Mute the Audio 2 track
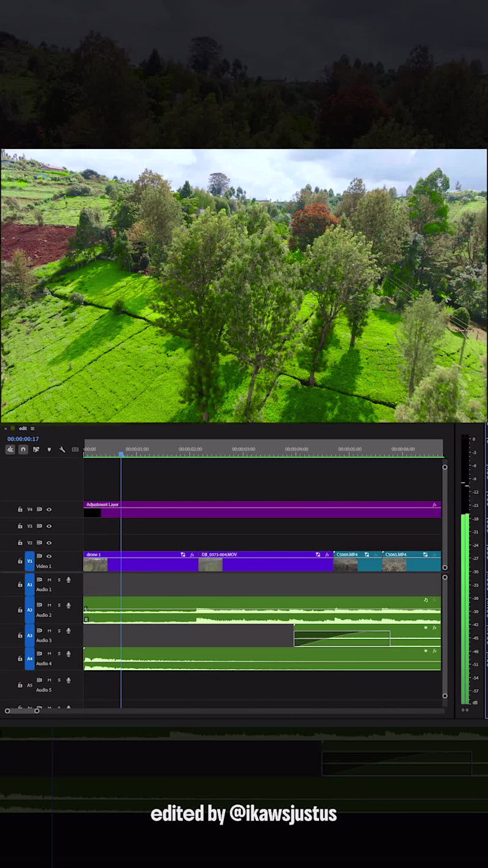The height and width of the screenshot is (868, 488). pos(49,606)
